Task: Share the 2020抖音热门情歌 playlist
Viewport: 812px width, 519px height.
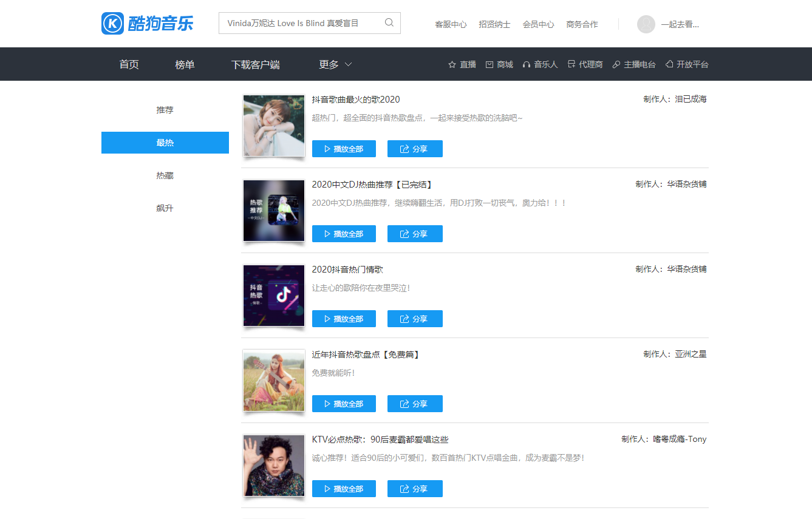Action: tap(415, 319)
